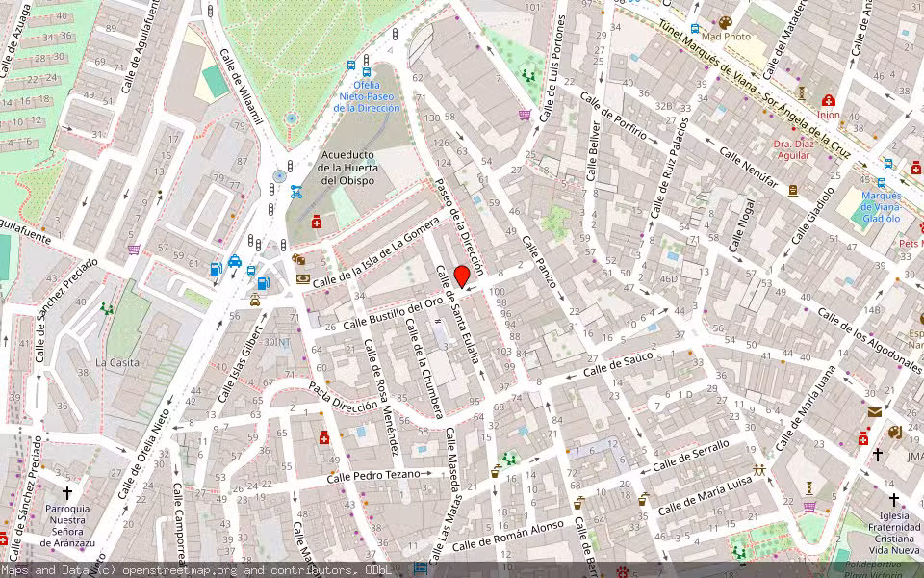Click the Calle de la Isla de La Gomera label

[376, 251]
